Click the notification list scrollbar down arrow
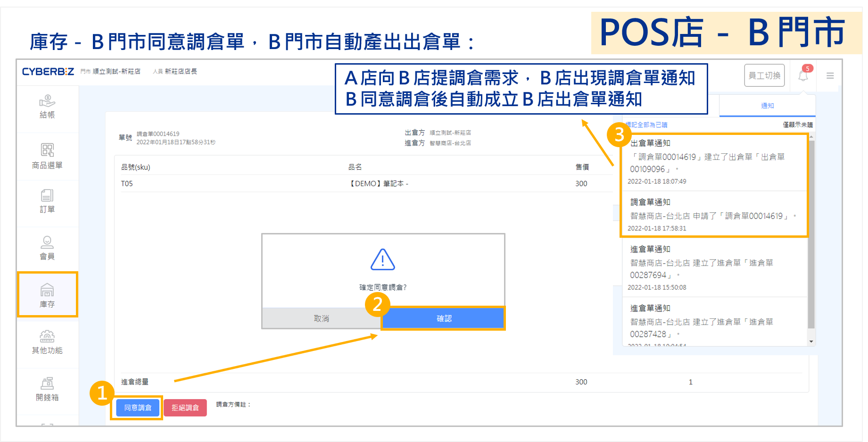This screenshot has width=868, height=442. pyautogui.click(x=811, y=342)
